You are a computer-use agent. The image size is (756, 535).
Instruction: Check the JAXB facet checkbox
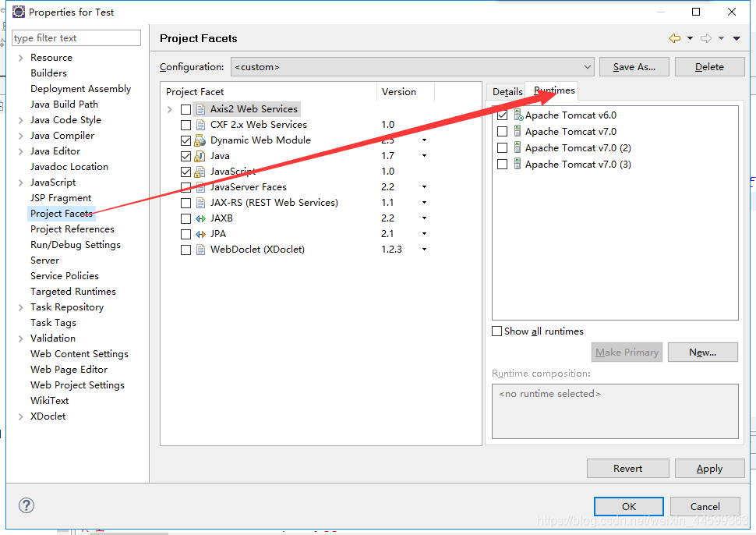pyautogui.click(x=185, y=218)
